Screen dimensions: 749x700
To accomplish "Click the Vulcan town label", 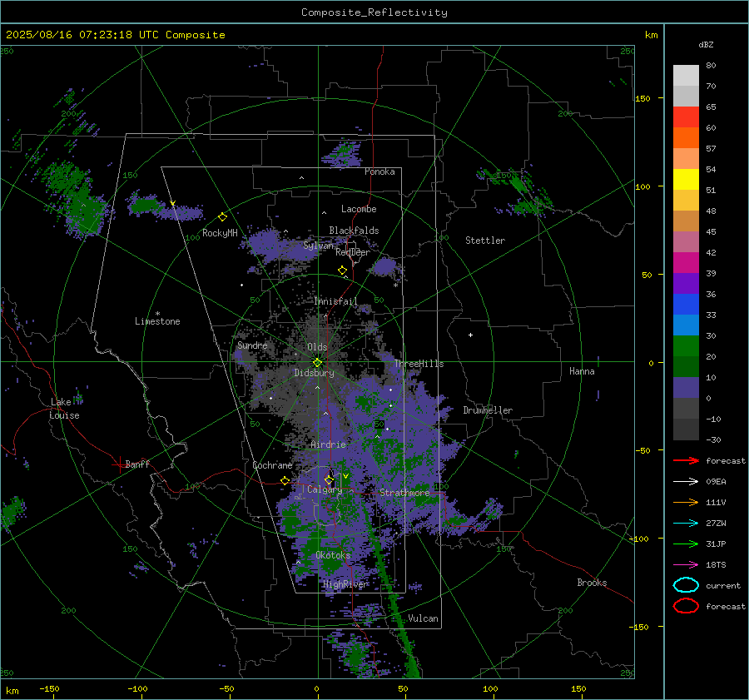I will 424,618.
